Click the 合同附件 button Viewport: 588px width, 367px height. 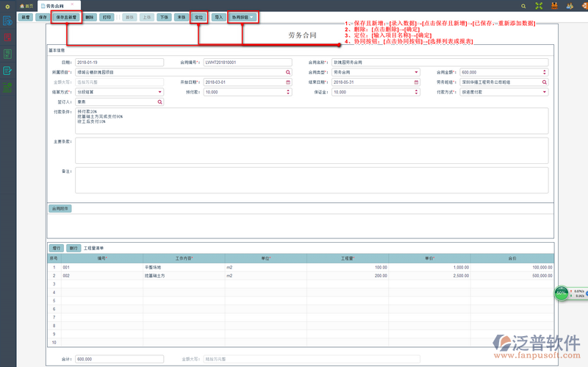pos(60,209)
